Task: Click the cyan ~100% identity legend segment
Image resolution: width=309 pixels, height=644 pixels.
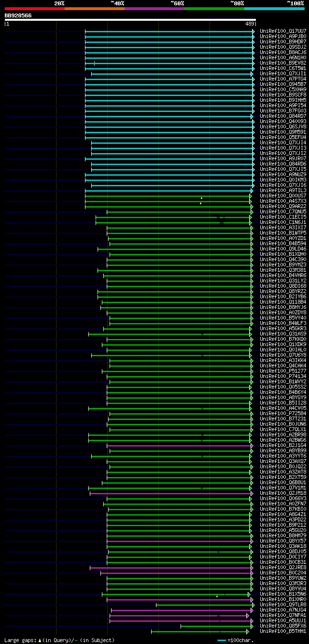Action: coord(274,9)
